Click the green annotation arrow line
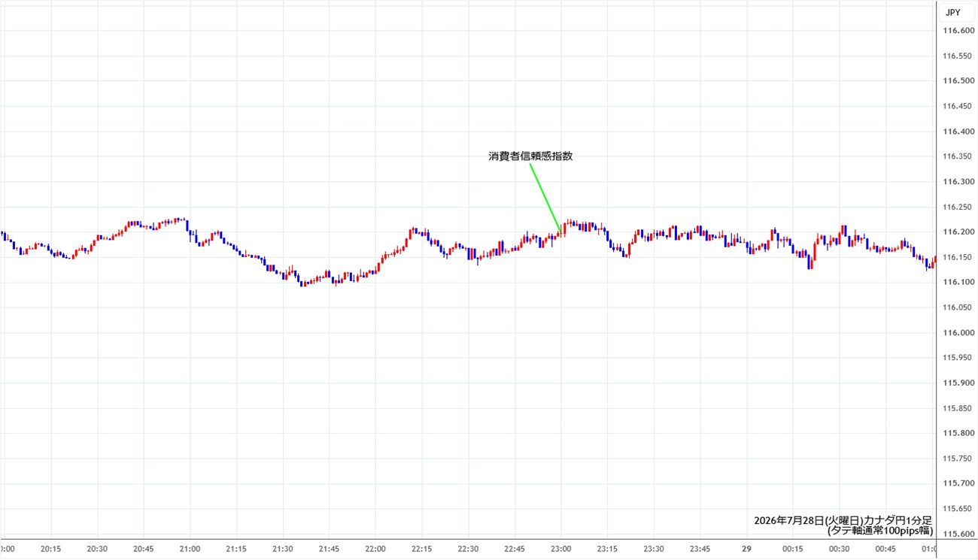 (x=545, y=197)
